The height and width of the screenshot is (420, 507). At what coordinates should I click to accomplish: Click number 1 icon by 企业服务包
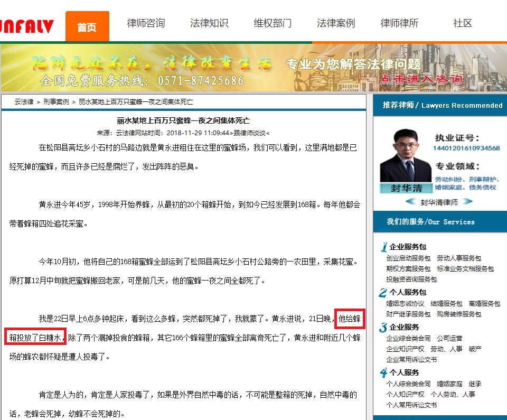[384, 247]
